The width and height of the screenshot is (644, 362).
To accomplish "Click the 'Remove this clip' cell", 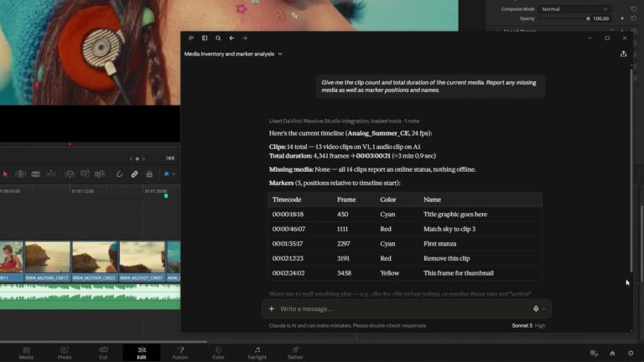I will [x=446, y=259].
